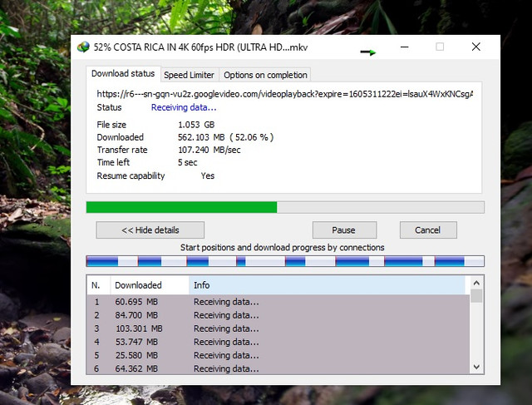Click the Resume capability Yes value
Screen dimensions: 532x405
(x=207, y=175)
